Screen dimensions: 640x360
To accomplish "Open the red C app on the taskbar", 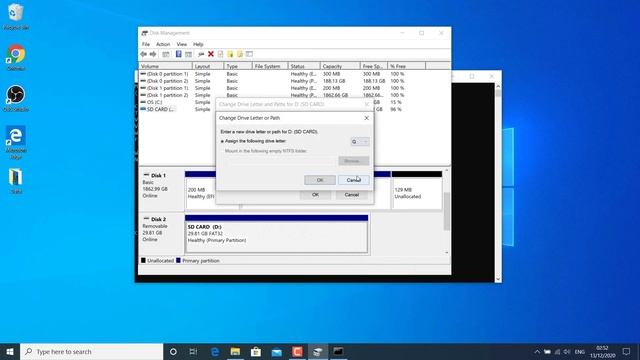I will pyautogui.click(x=297, y=351).
